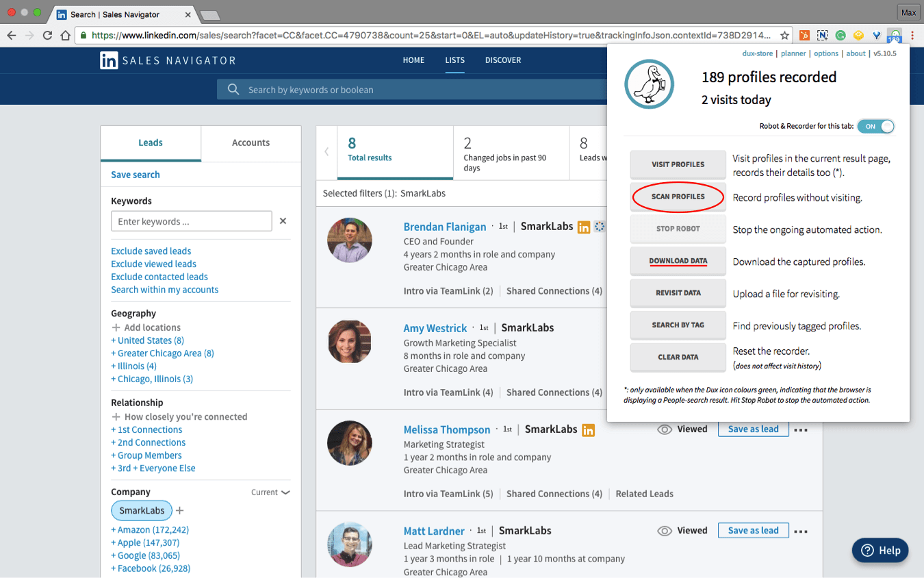The image size is (924, 578).
Task: Toggle Robot & Recorder switch off
Action: (875, 127)
